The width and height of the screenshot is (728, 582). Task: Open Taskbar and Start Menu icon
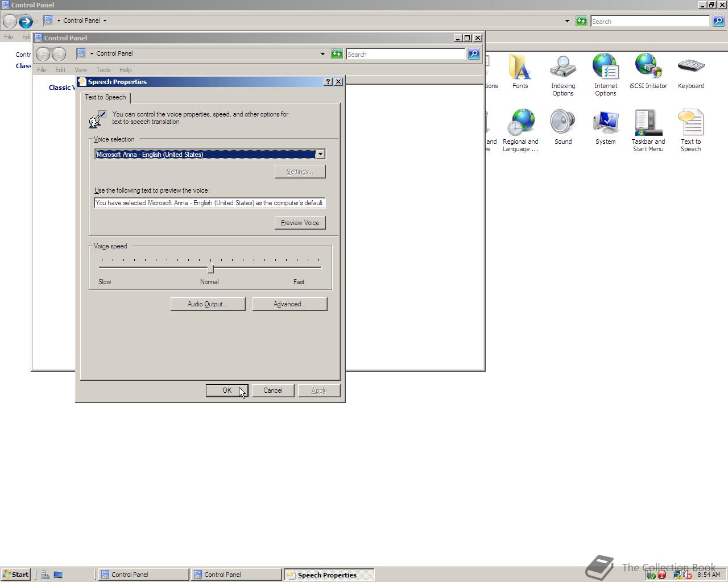click(x=648, y=130)
